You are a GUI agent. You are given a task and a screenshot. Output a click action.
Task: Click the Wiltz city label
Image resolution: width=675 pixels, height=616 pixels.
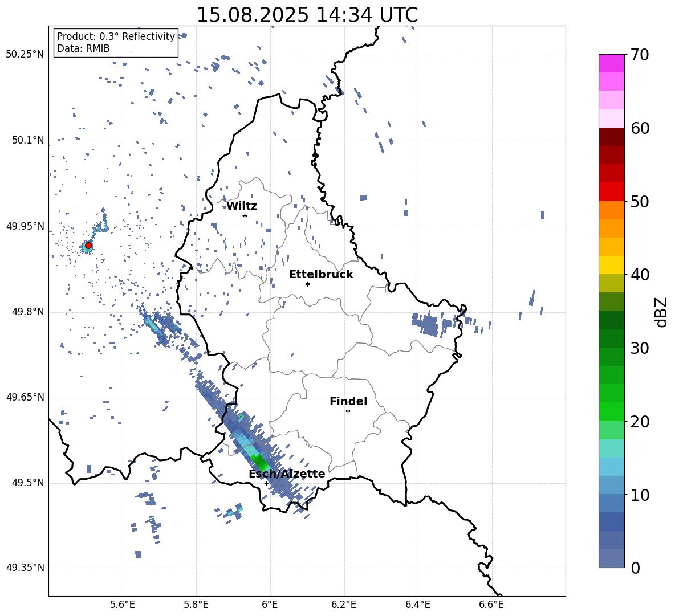coord(242,206)
